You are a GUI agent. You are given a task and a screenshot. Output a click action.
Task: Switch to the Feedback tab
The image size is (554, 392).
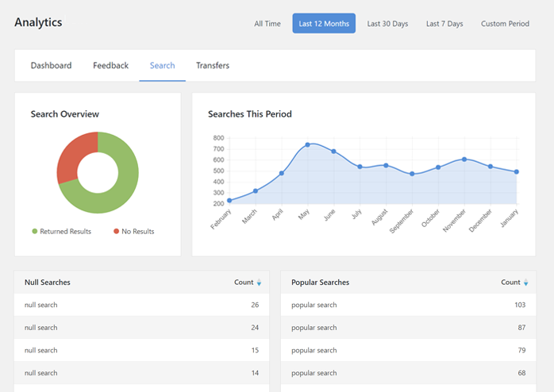[x=110, y=66]
